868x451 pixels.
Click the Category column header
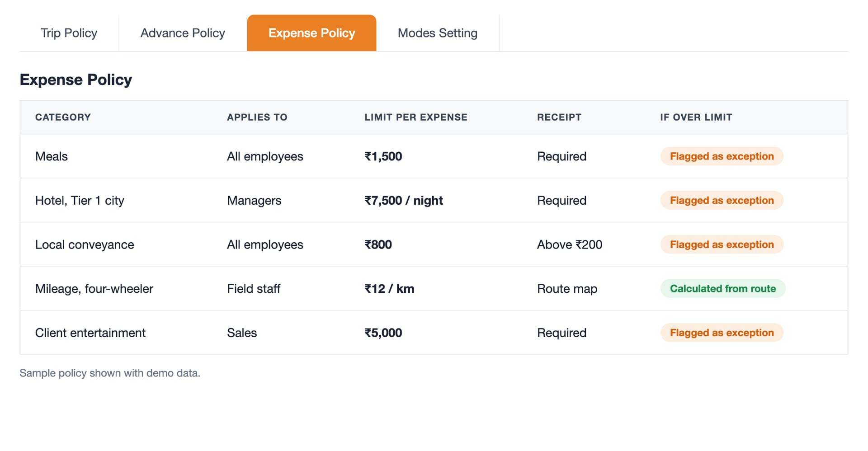[x=63, y=117]
